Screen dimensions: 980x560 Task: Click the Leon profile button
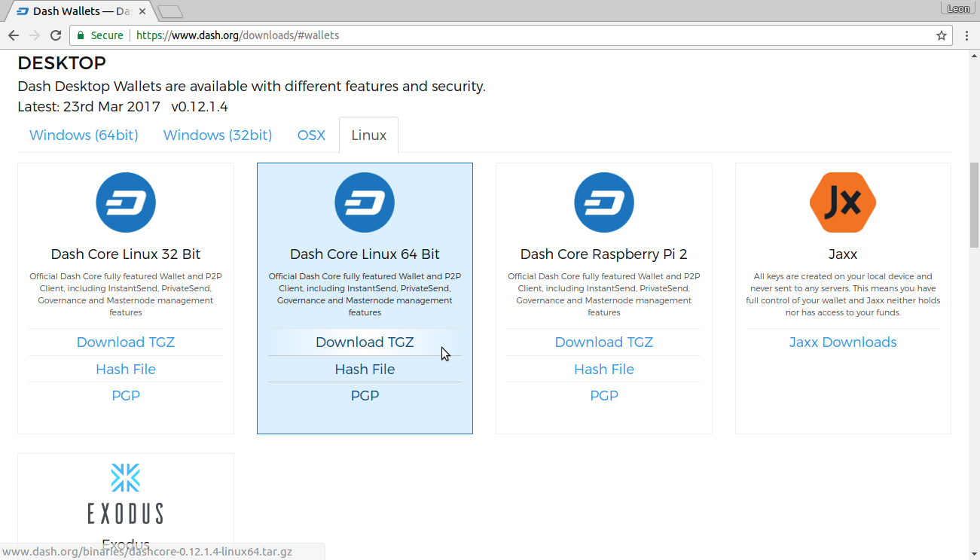[x=958, y=8]
